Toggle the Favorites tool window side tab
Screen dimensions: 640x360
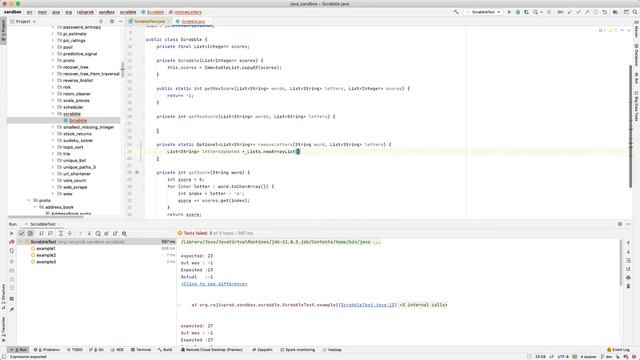click(3, 330)
